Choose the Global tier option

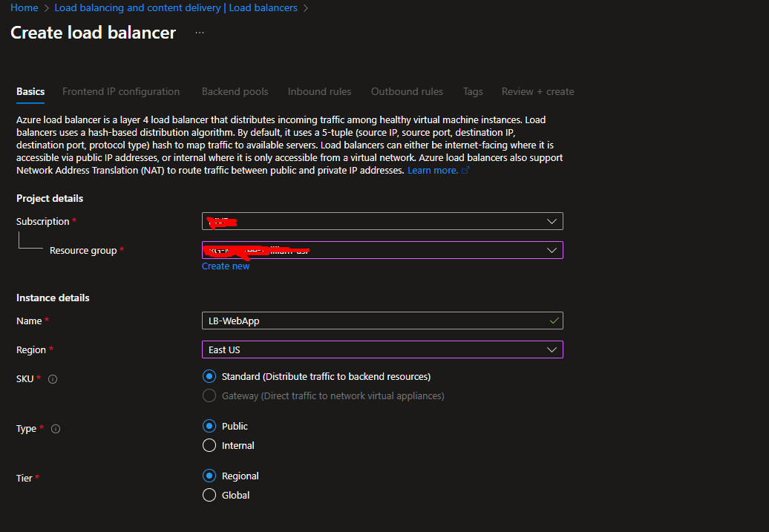click(209, 495)
